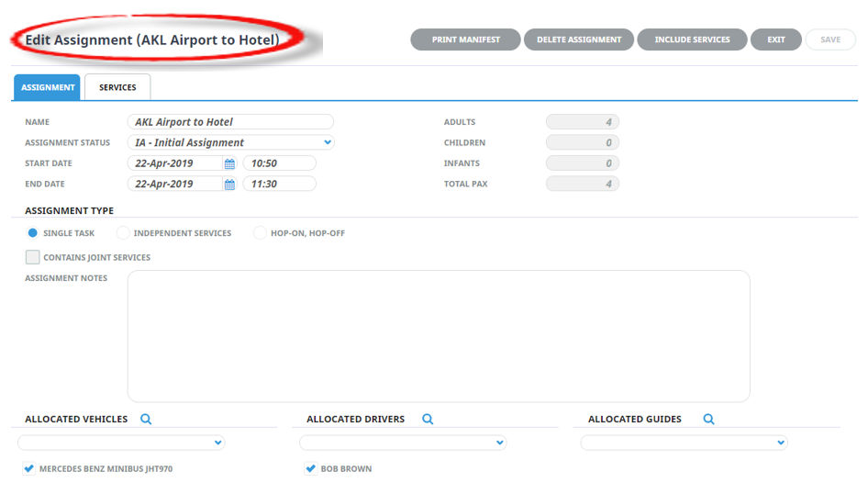
Task: Uncheck Bob Brown driver checkbox
Action: tap(311, 468)
